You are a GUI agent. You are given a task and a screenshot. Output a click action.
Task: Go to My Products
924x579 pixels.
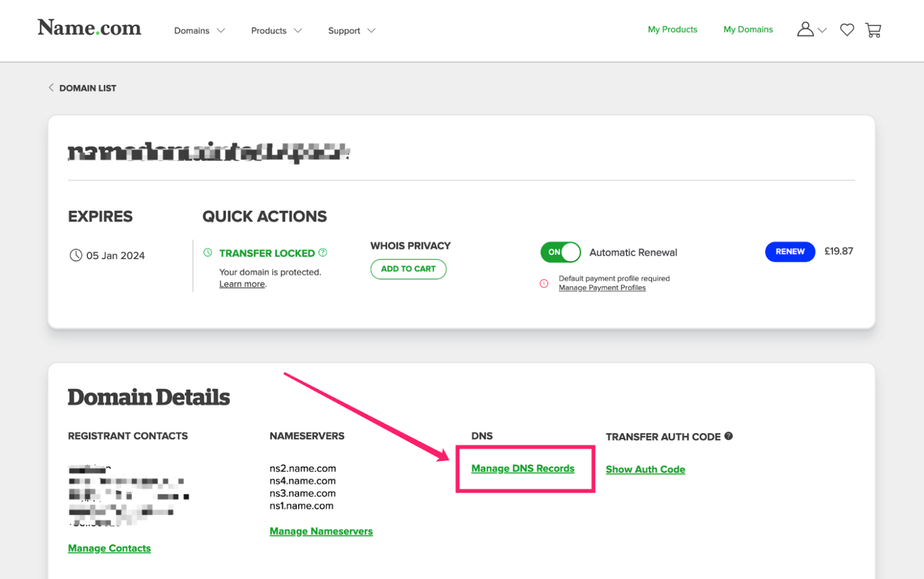[672, 29]
